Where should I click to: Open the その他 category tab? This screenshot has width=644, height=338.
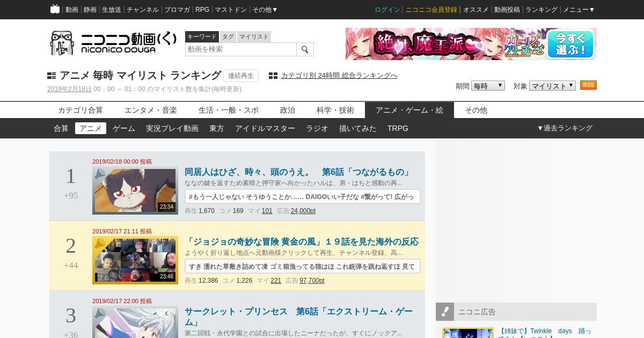tap(476, 110)
